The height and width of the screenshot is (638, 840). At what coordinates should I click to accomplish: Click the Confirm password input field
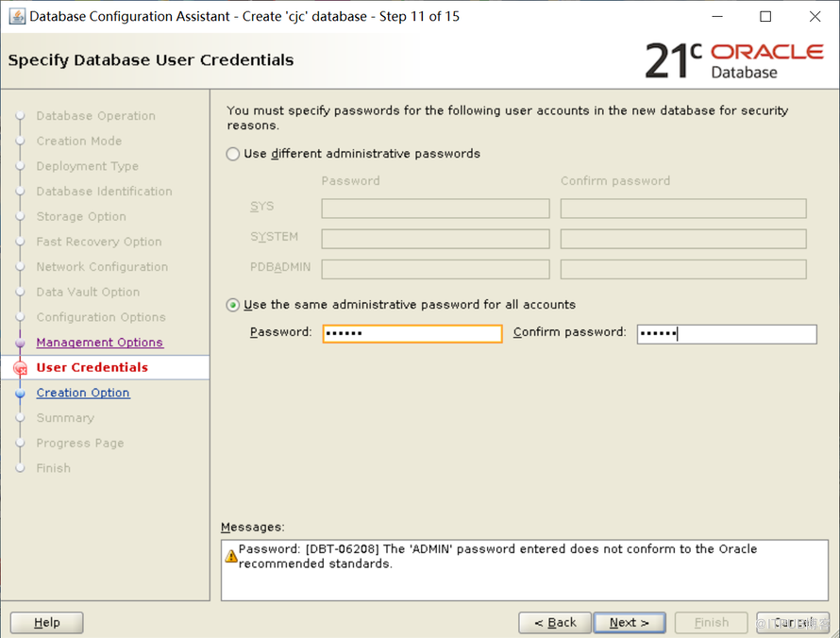tap(727, 334)
